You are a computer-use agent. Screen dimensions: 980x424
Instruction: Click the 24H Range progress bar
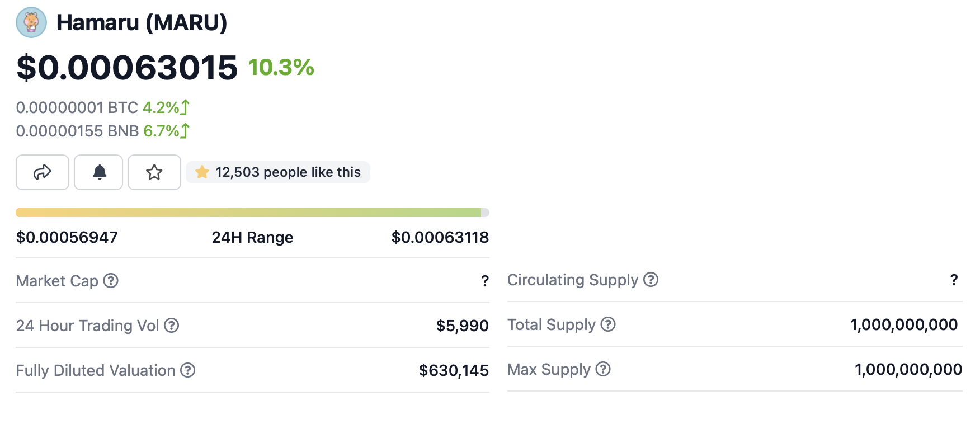pyautogui.click(x=252, y=213)
